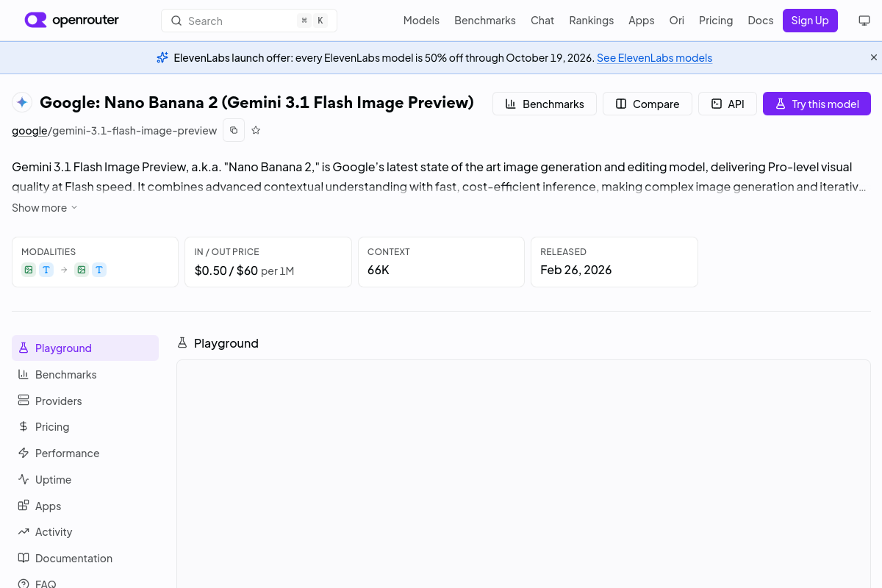Open Apps in top navigation
882x588 pixels.
[x=642, y=21]
